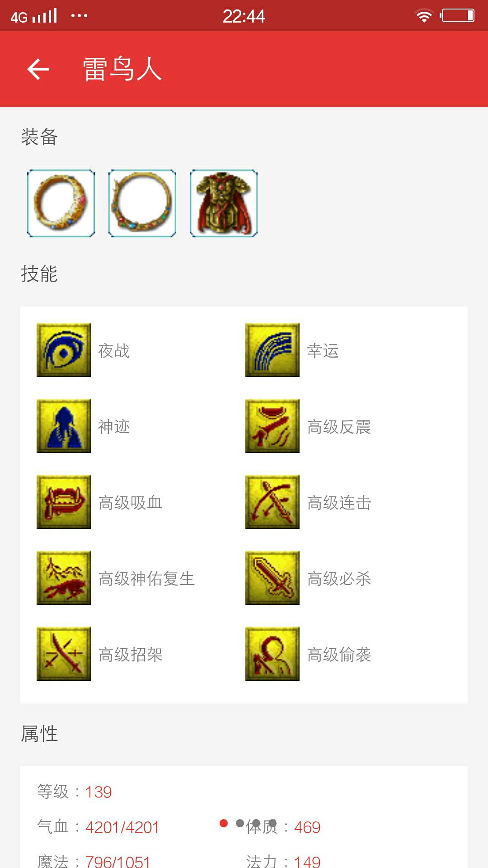Select the red active page indicator dot
The height and width of the screenshot is (868, 488).
tap(224, 823)
